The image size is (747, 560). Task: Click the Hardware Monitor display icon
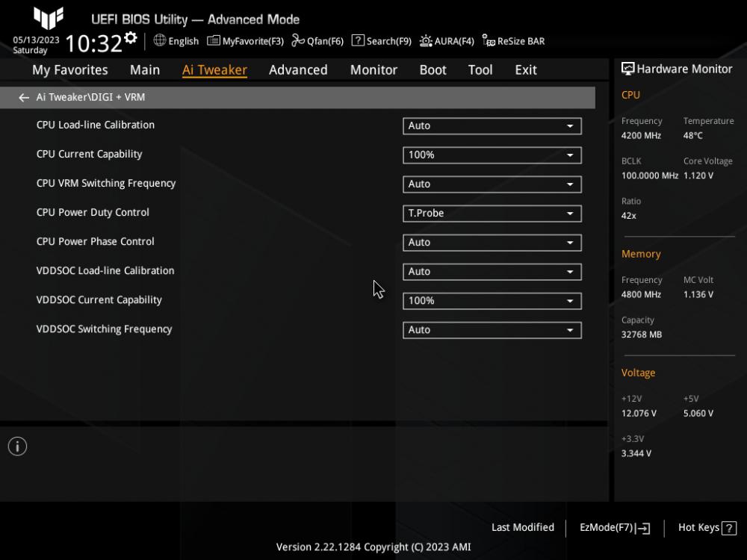[628, 69]
